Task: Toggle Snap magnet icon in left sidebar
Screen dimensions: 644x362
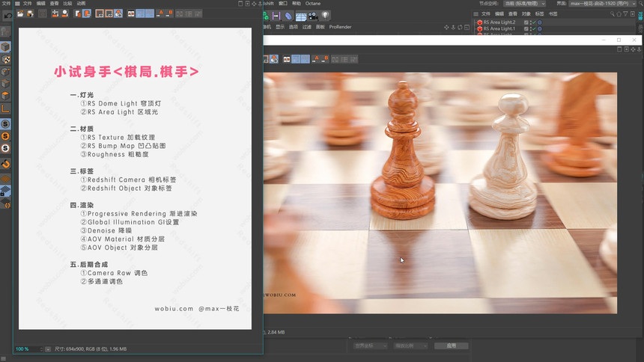Action: (x=5, y=165)
